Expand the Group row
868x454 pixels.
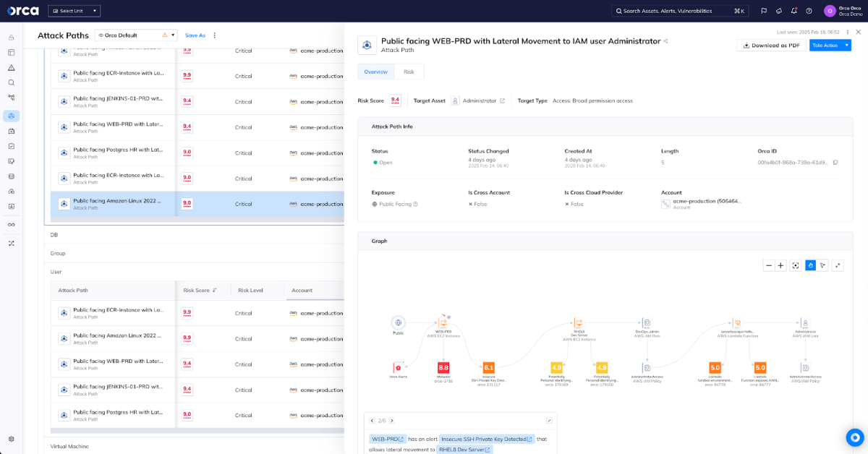click(194, 254)
